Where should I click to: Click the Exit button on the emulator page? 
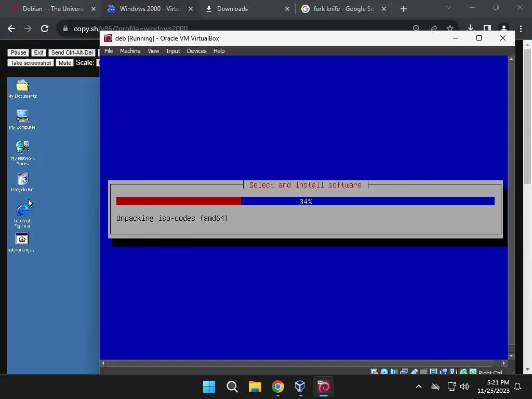point(38,52)
